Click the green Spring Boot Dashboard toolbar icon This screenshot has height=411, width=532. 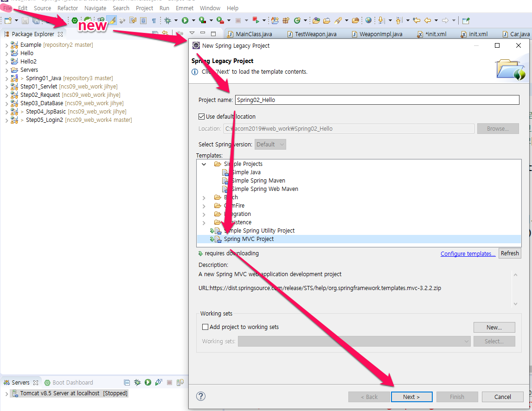pyautogui.click(x=75, y=20)
